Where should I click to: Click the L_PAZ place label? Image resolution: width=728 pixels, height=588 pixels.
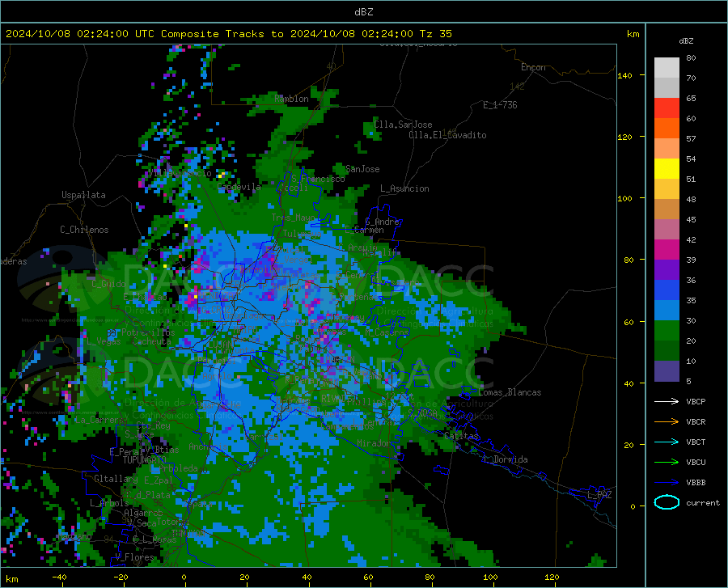coord(599,495)
